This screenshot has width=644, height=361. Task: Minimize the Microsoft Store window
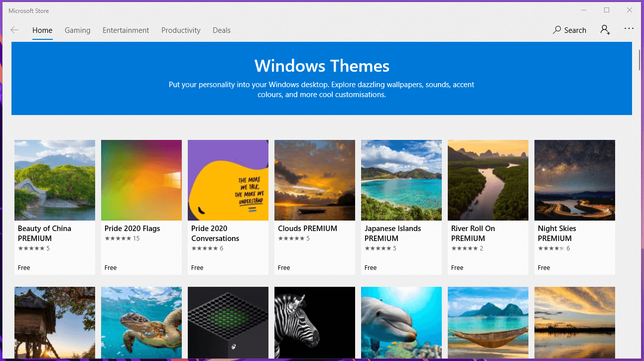[x=584, y=10]
